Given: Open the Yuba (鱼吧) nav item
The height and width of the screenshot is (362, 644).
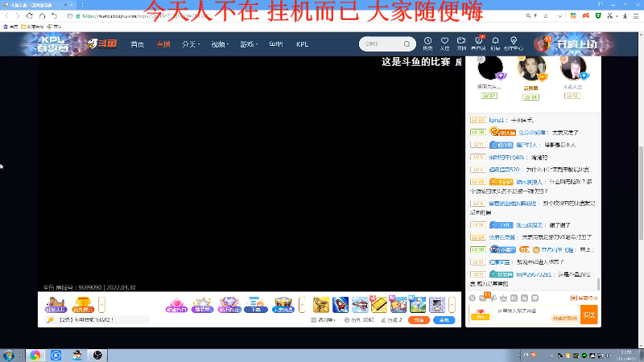Looking at the screenshot, I should click(x=275, y=44).
